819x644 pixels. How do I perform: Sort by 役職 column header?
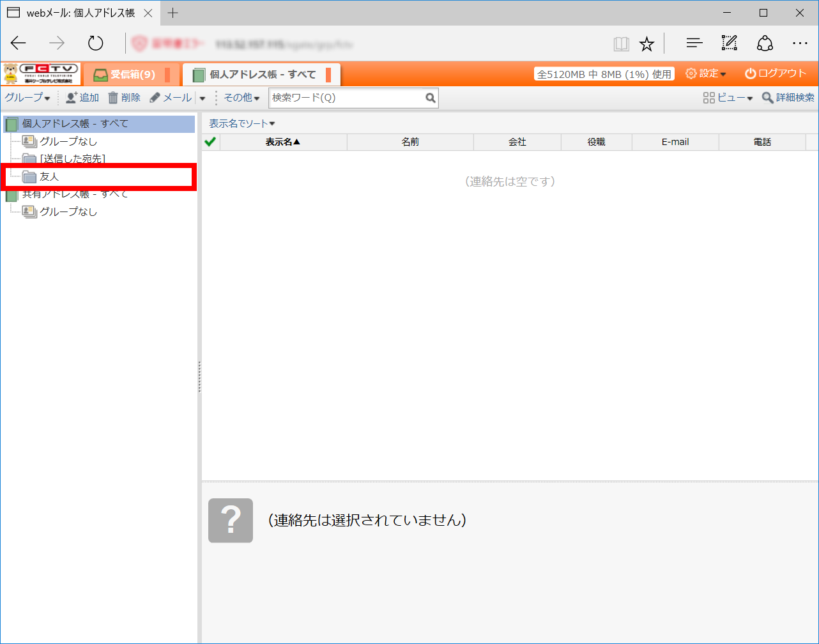(x=597, y=142)
